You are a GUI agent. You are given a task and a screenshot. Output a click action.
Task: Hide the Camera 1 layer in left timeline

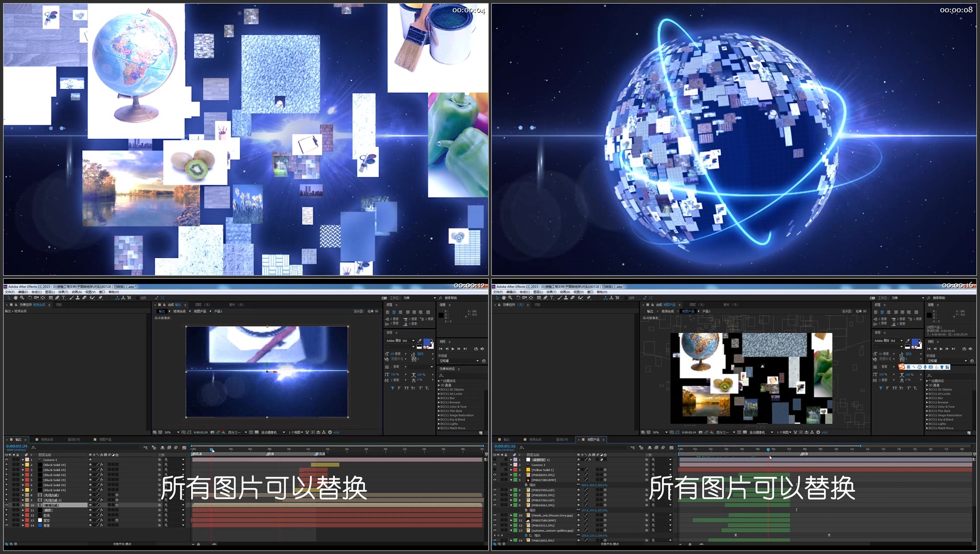click(x=7, y=460)
